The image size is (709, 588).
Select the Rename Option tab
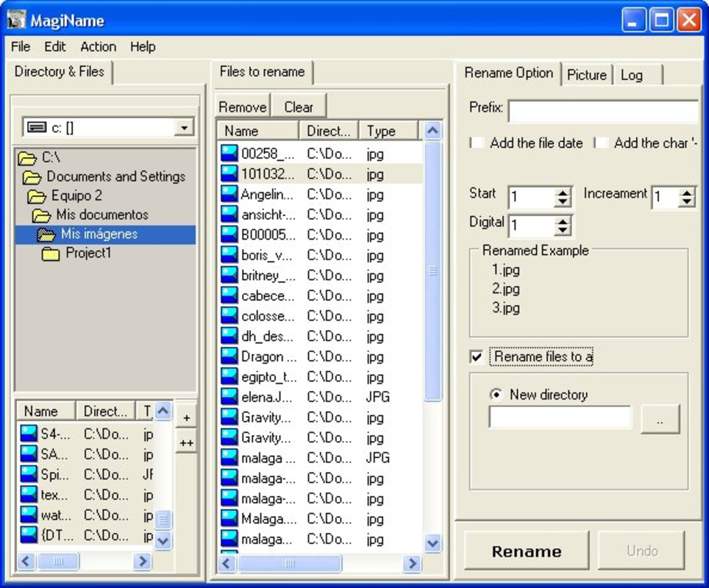pyautogui.click(x=508, y=73)
